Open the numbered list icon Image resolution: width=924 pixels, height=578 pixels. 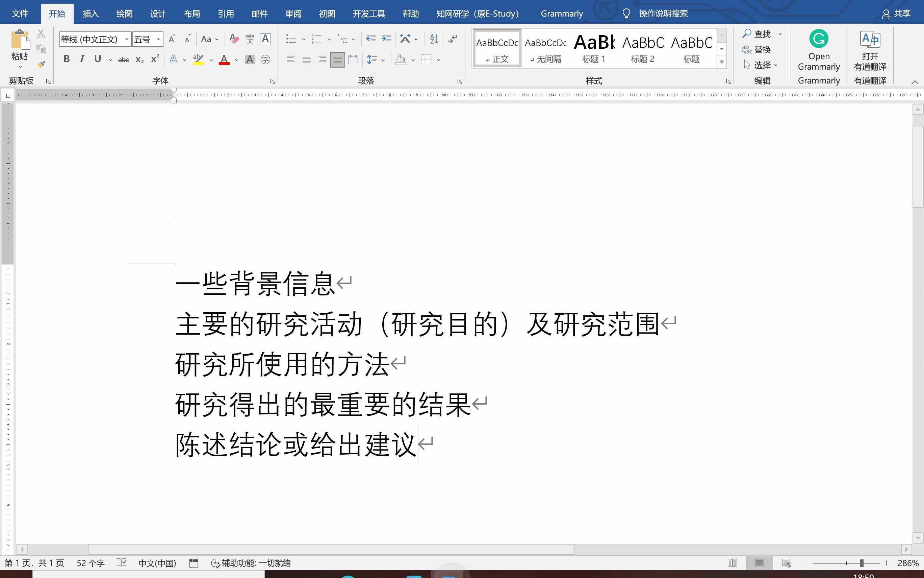click(x=317, y=39)
